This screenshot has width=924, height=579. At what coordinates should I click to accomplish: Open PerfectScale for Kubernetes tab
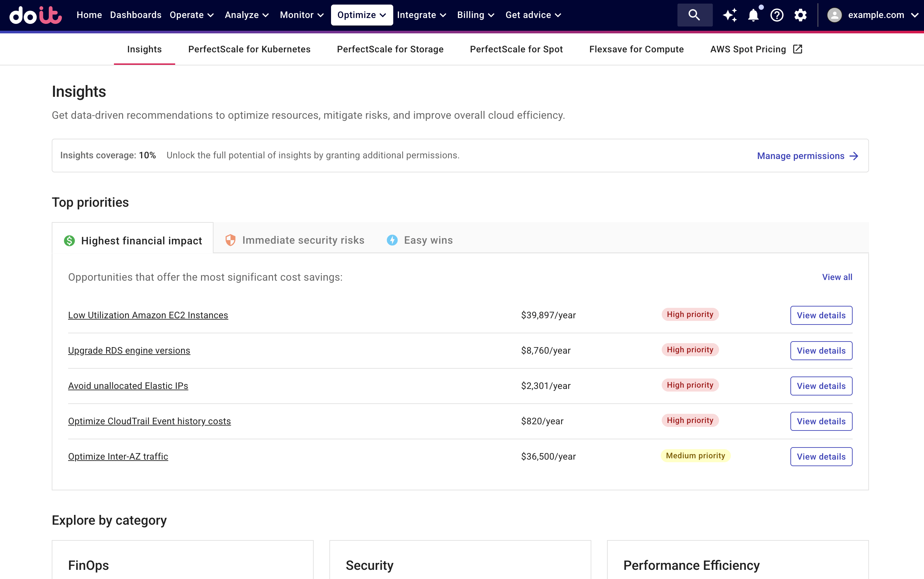tap(249, 49)
